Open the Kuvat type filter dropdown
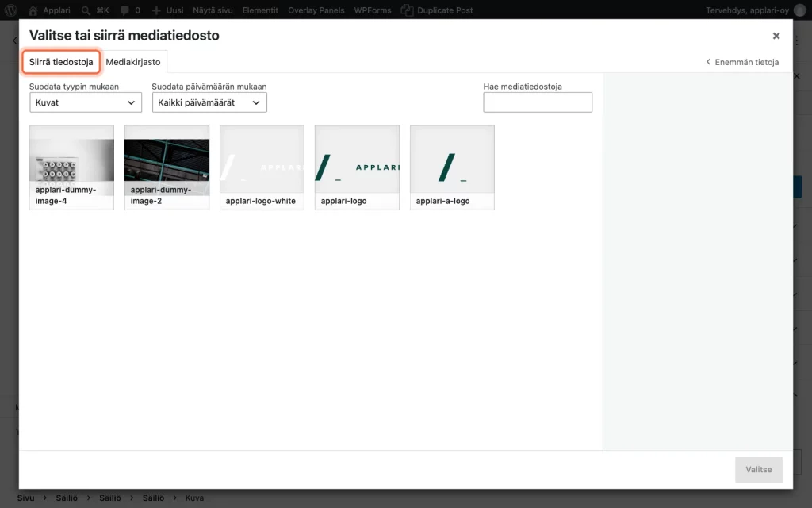Image resolution: width=812 pixels, height=508 pixels. [x=86, y=102]
